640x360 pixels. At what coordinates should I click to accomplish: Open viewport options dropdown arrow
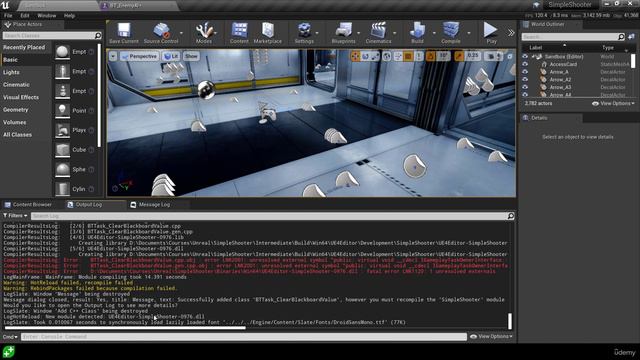tap(113, 56)
